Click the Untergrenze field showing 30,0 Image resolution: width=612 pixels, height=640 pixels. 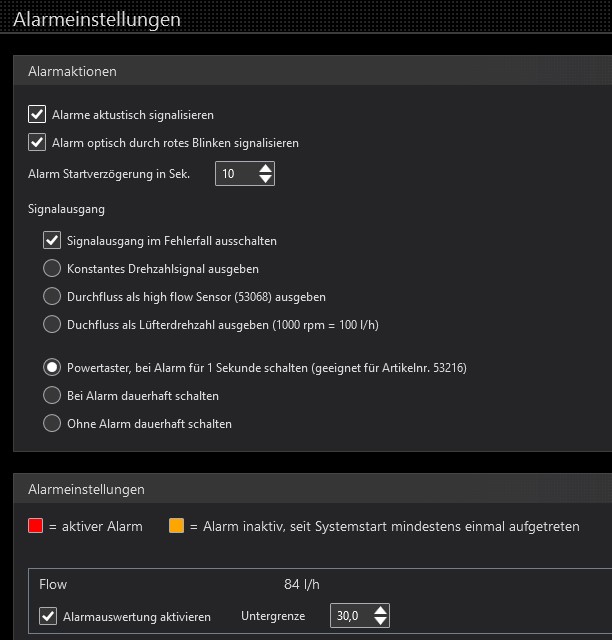[349, 616]
